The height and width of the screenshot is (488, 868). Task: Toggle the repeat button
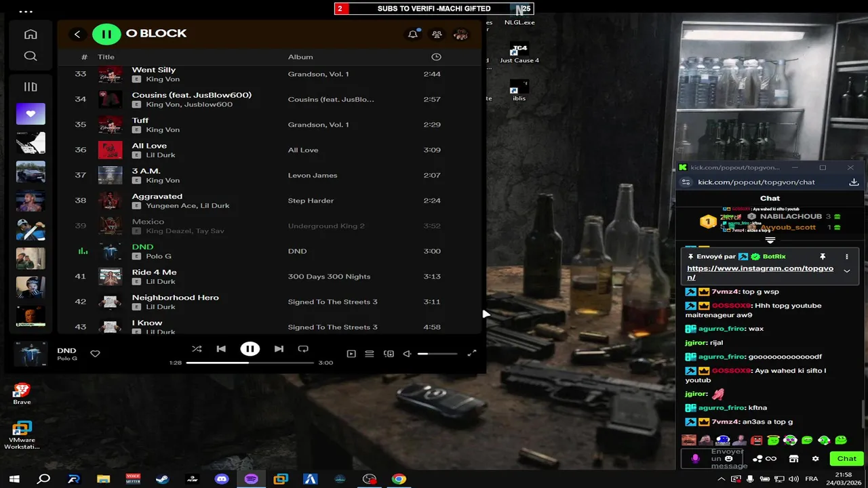303,349
